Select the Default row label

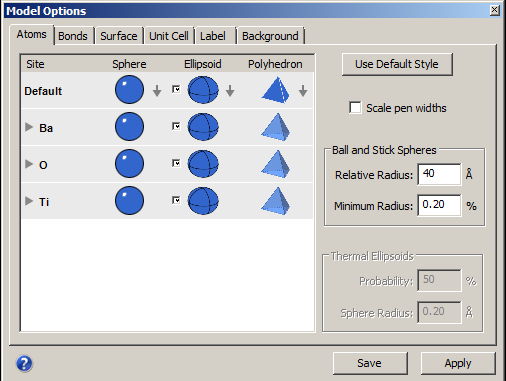tap(43, 91)
